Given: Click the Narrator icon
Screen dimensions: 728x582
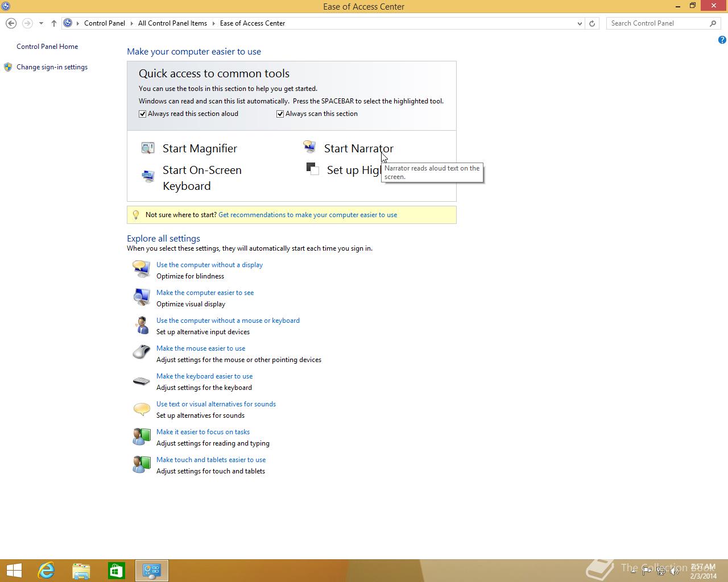Looking at the screenshot, I should [x=309, y=148].
